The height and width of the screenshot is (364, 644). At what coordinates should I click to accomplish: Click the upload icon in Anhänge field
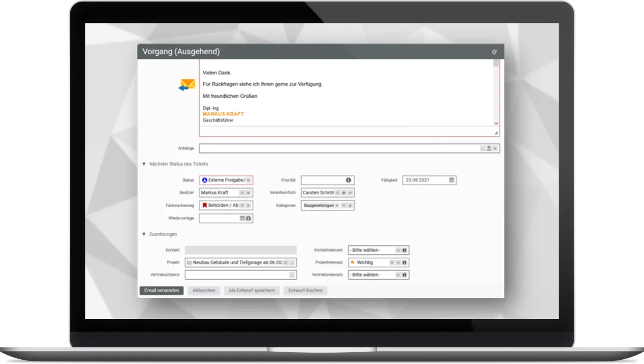point(489,149)
